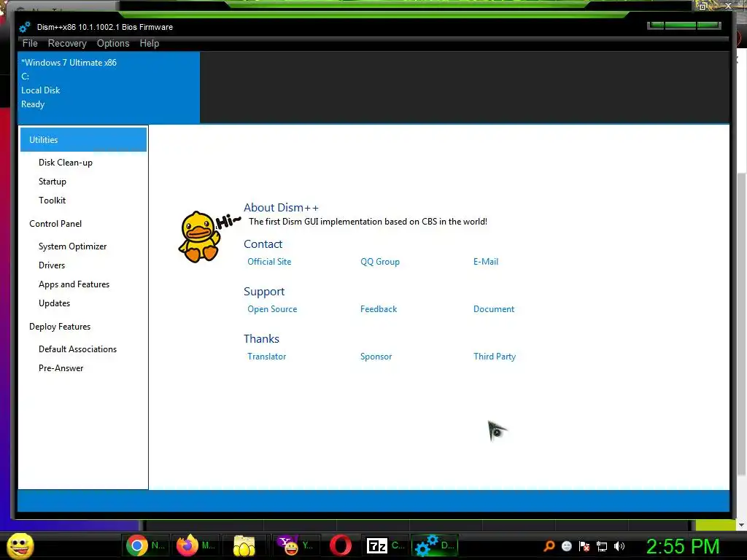Viewport: 747px width, 560px height.
Task: Open the Third Party link
Action: point(495,356)
